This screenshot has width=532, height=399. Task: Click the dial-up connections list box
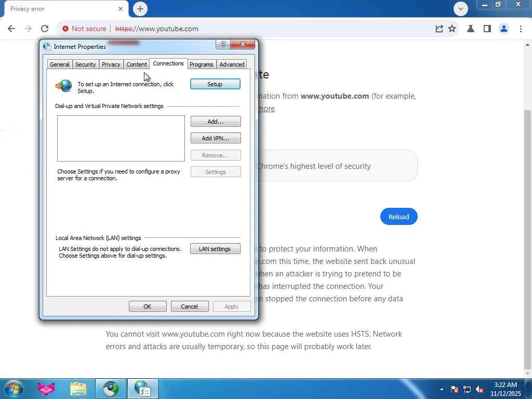pyautogui.click(x=121, y=138)
